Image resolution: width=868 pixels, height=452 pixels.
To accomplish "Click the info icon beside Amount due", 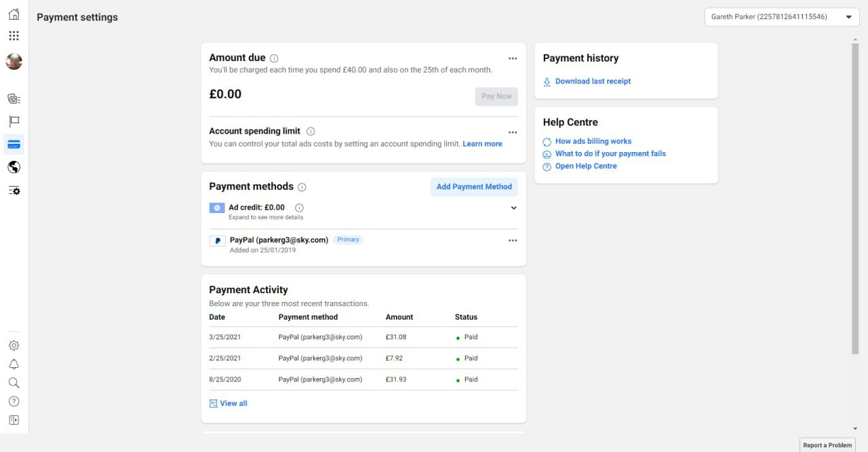I will click(274, 58).
